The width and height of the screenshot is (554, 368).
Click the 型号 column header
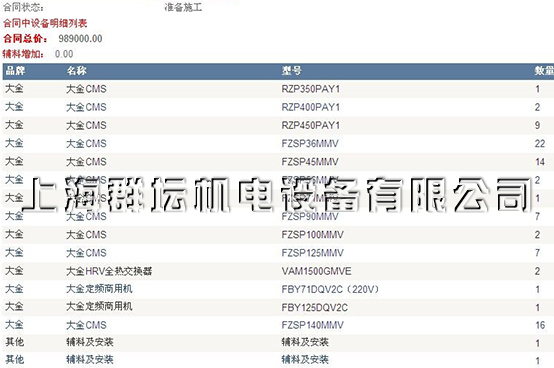point(291,71)
